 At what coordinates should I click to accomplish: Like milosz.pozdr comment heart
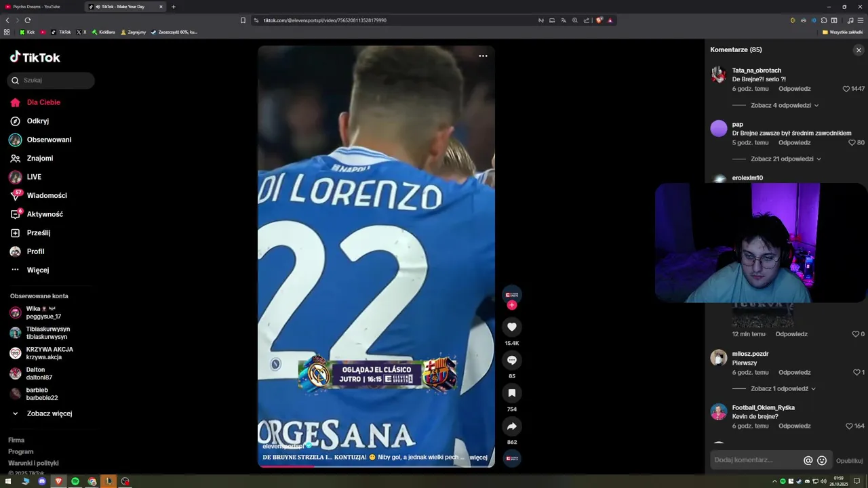pos(856,372)
